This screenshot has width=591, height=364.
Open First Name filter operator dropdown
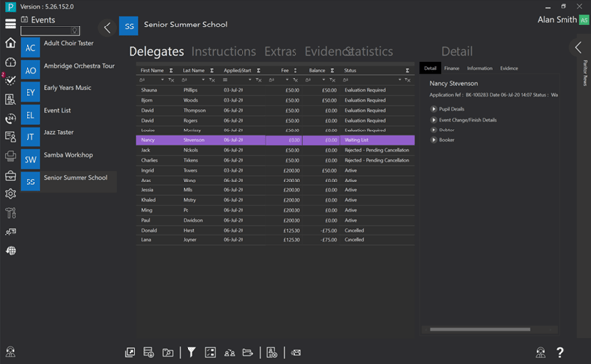(x=162, y=80)
